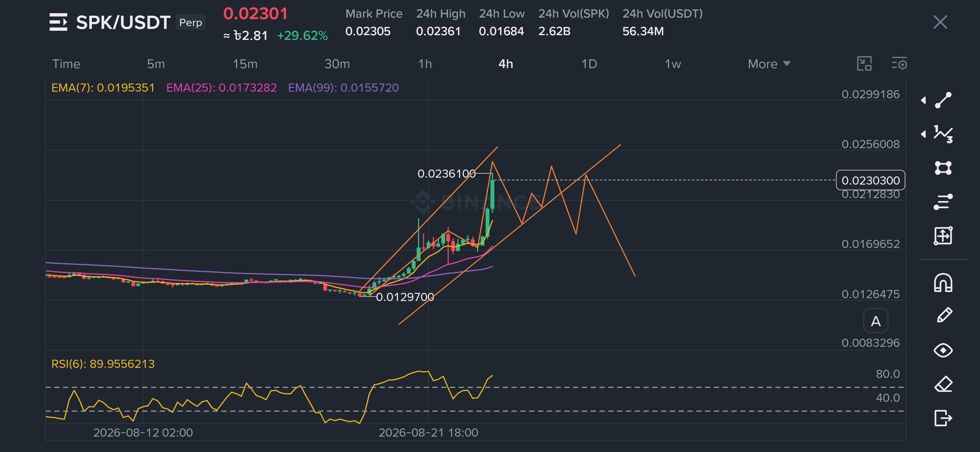This screenshot has height=452, width=980.
Task: Tap the high marker label 0.0236100
Action: point(447,174)
